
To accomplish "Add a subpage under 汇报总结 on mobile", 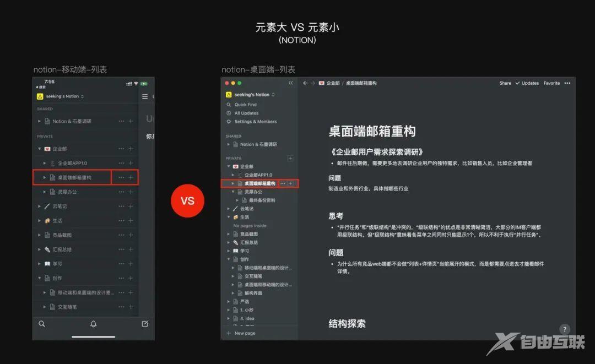I will click(131, 249).
